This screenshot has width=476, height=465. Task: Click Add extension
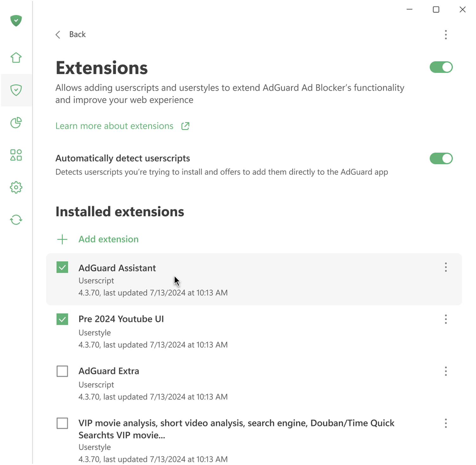[108, 239]
